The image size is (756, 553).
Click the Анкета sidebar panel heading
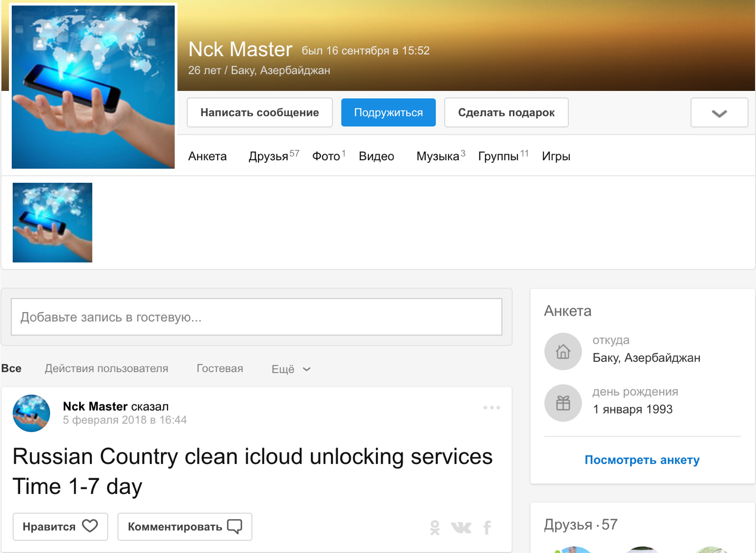pyautogui.click(x=568, y=311)
